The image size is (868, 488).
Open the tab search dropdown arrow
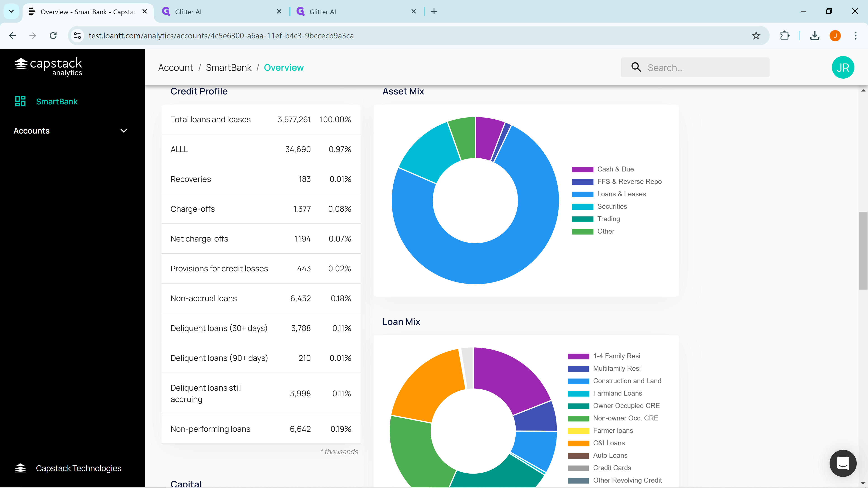point(11,12)
